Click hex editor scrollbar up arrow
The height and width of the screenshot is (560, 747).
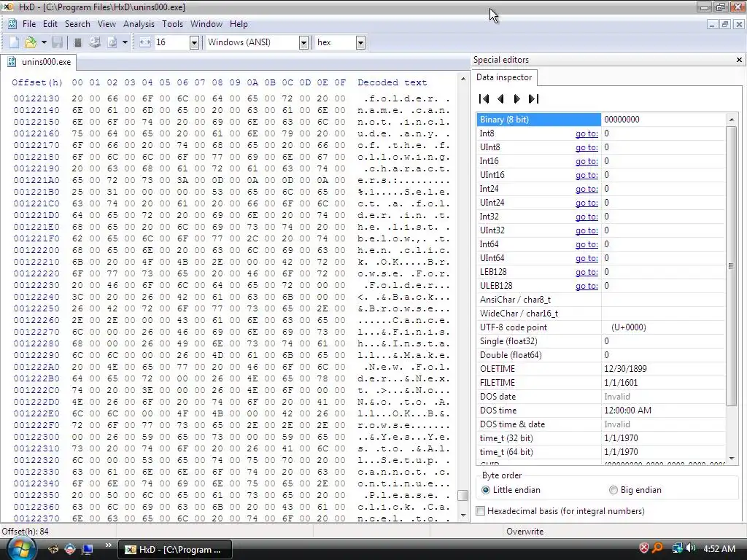[x=463, y=79]
